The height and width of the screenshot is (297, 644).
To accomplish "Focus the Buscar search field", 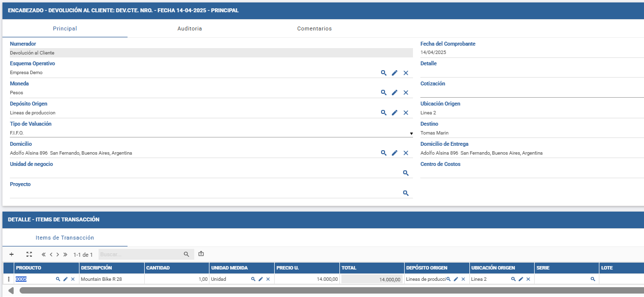I will [140, 254].
